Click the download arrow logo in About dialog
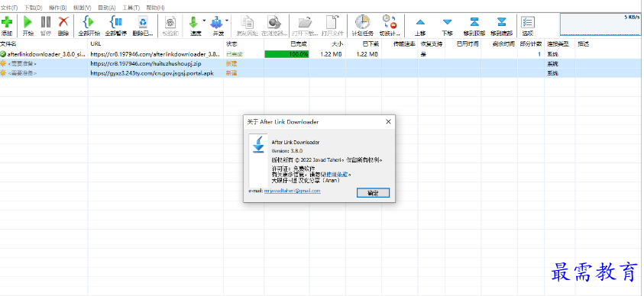 click(x=258, y=145)
